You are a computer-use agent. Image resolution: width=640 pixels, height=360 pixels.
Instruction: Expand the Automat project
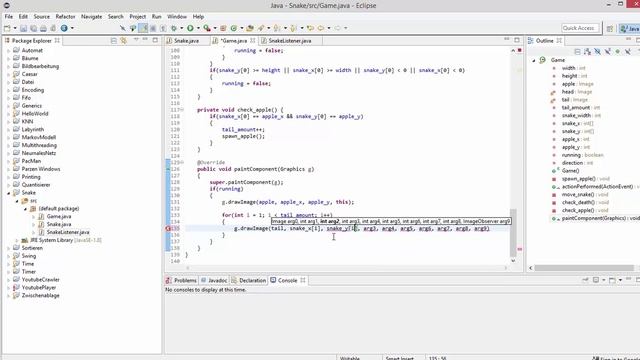[x=9, y=51]
